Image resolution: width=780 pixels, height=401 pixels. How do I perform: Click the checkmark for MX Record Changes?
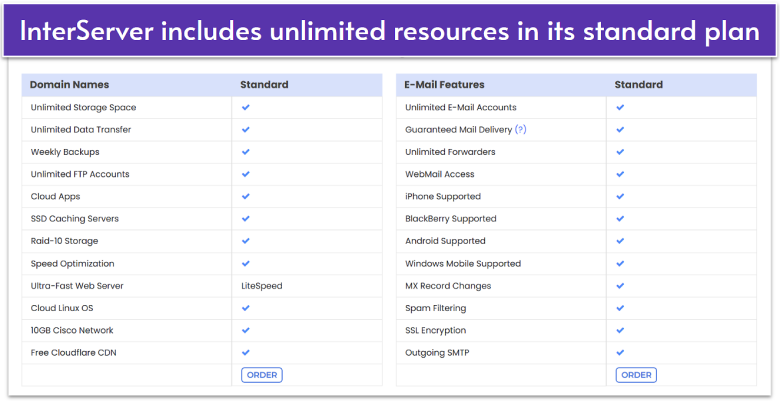click(x=620, y=286)
